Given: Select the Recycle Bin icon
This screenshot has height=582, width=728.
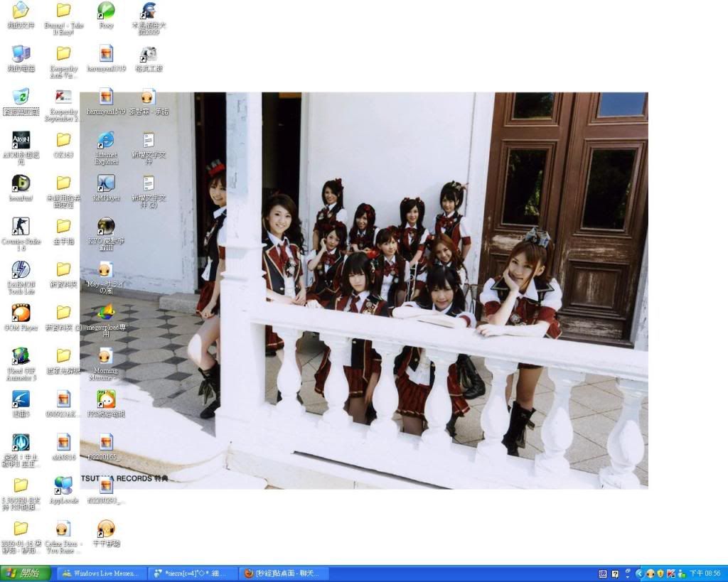Looking at the screenshot, I should (x=21, y=97).
